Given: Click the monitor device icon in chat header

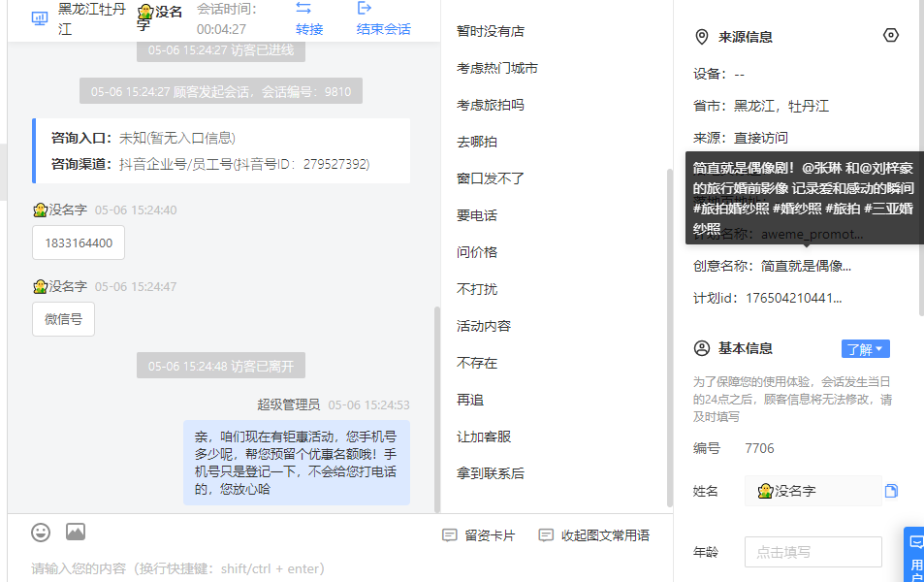Looking at the screenshot, I should coord(40,18).
